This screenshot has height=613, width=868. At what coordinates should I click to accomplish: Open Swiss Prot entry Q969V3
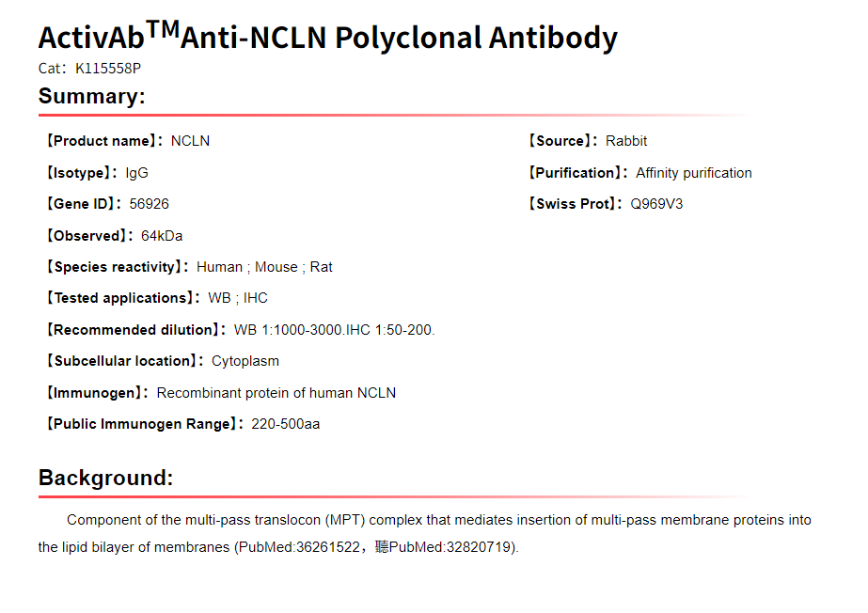(x=657, y=204)
